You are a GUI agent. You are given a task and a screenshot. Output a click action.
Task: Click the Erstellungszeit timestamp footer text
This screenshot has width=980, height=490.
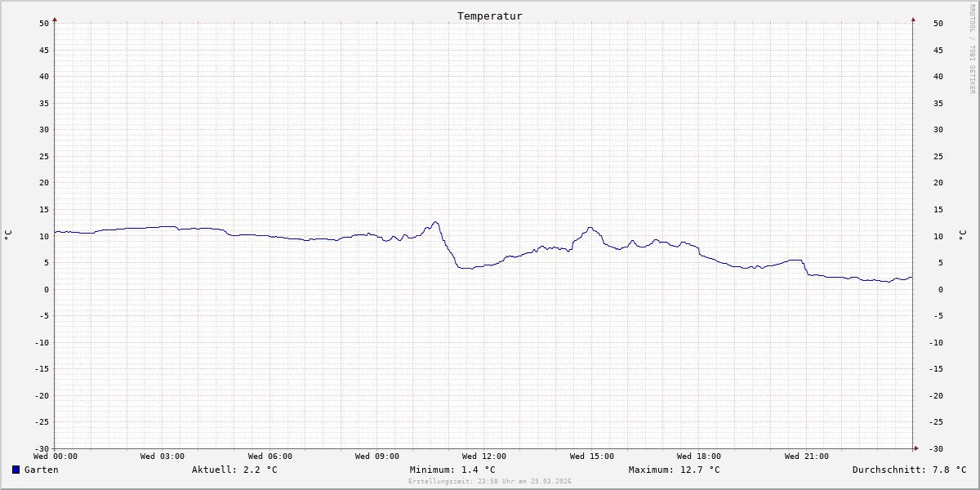490,481
